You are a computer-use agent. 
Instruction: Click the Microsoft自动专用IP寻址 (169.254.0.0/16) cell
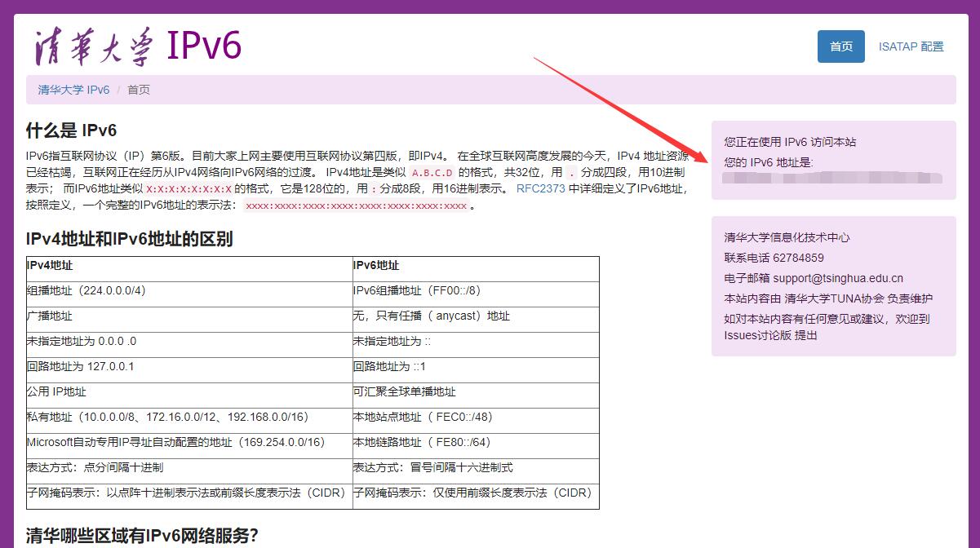tap(189, 445)
